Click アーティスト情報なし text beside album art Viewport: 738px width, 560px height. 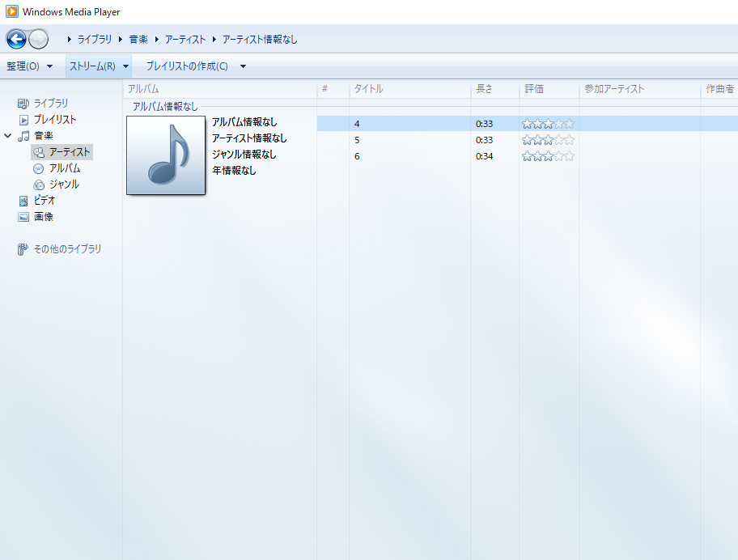coord(249,138)
